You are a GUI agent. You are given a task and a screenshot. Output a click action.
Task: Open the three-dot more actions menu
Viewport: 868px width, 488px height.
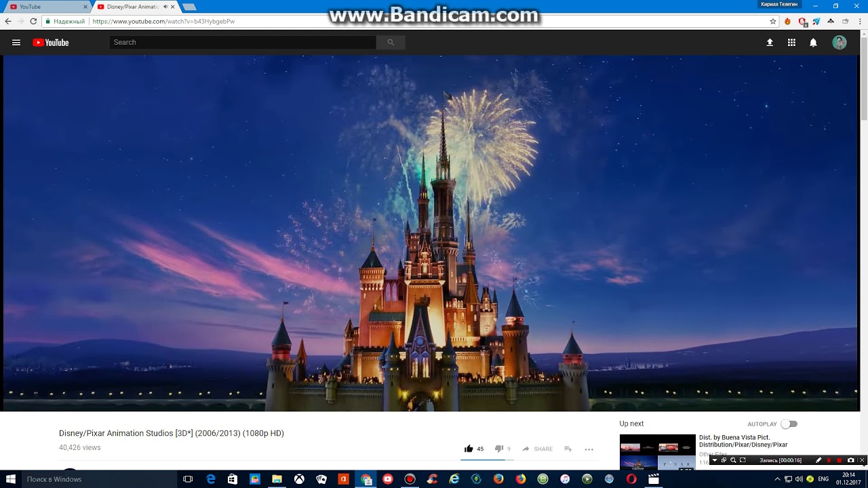click(589, 449)
